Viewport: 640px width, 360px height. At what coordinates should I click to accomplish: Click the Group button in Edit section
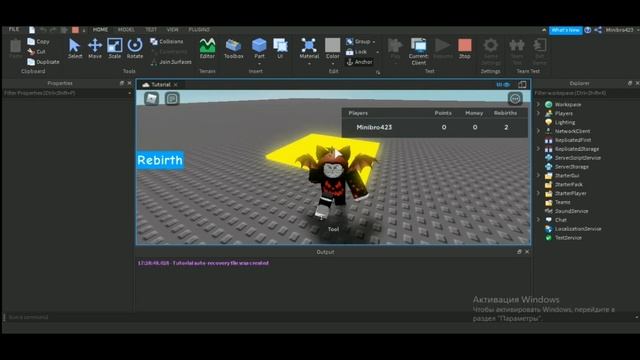358,42
